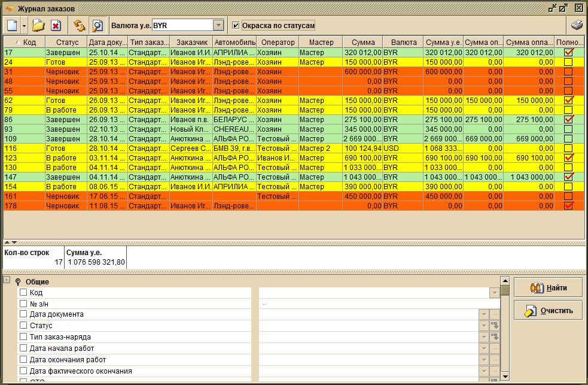Image resolution: width=588 pixels, height=385 pixels.
Task: Click the filter panel side toggle button
Action: 7,280
